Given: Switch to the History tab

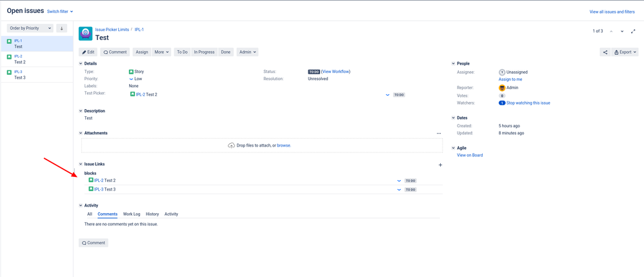Looking at the screenshot, I should pos(152,214).
